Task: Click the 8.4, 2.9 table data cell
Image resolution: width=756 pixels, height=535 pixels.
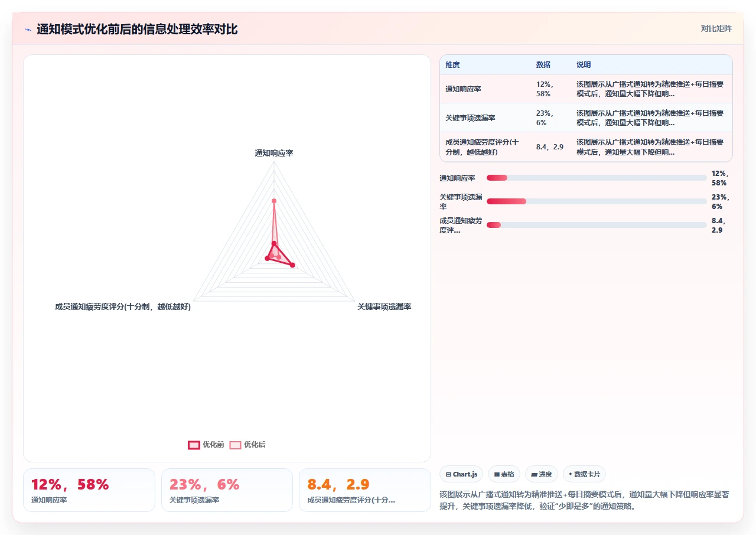Action: tap(550, 147)
